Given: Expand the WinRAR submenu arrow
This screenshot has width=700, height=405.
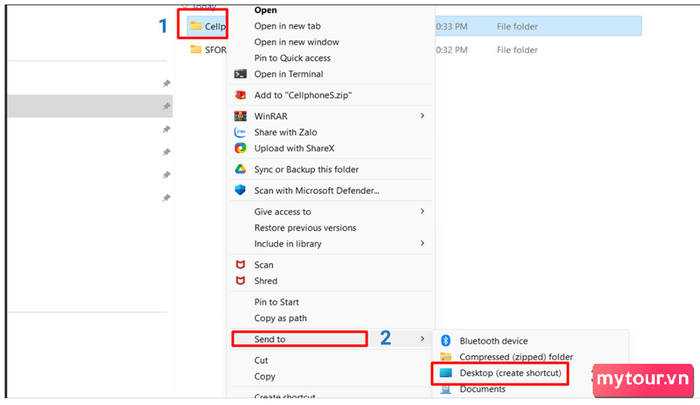Looking at the screenshot, I should click(x=422, y=116).
